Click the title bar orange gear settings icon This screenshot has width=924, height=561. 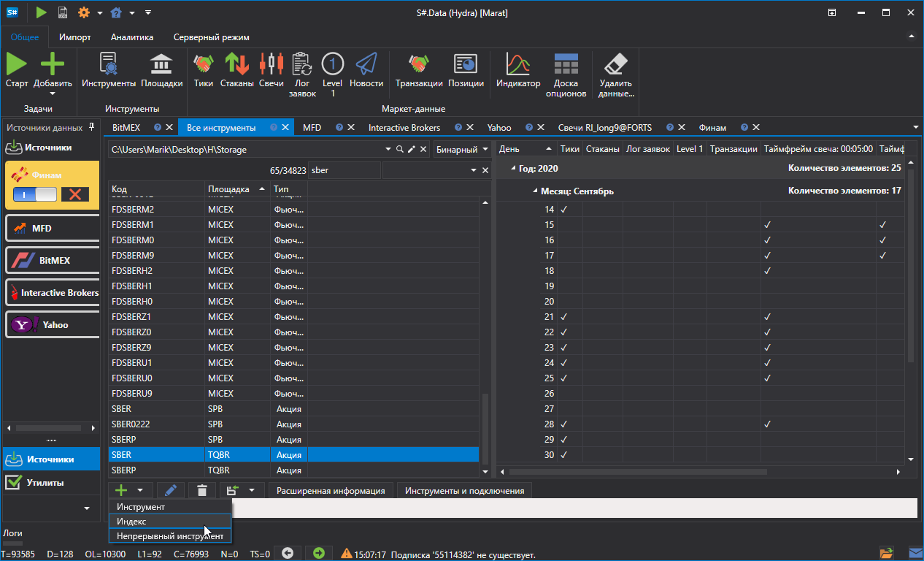(x=84, y=12)
